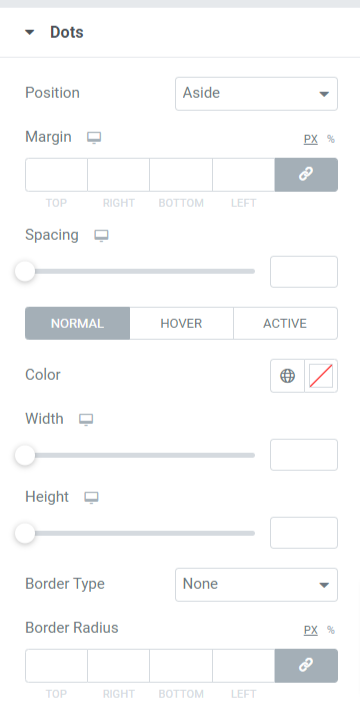360x716 pixels.
Task: Open the Border Type dropdown
Action: pyautogui.click(x=256, y=584)
